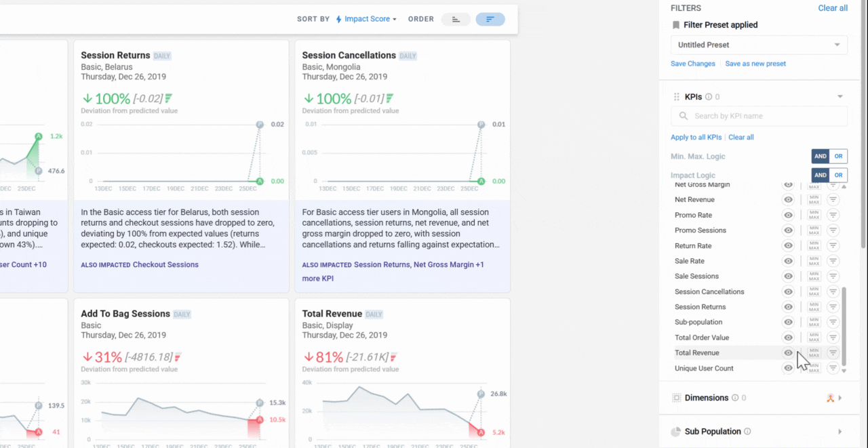
Task: Select the descending order icon button
Action: [x=490, y=19]
